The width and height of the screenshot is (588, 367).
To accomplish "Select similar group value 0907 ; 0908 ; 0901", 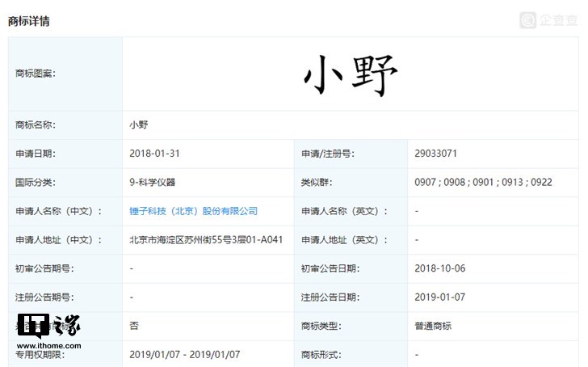I will coord(454,183).
